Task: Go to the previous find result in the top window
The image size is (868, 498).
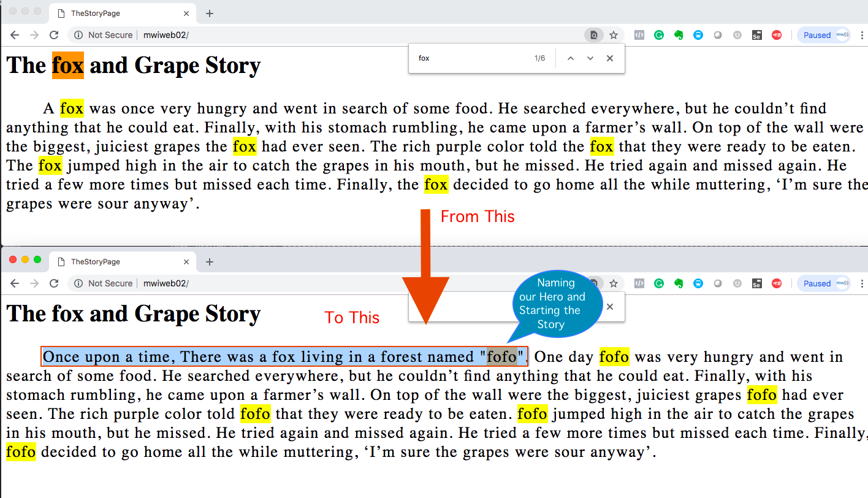Action: click(x=570, y=58)
